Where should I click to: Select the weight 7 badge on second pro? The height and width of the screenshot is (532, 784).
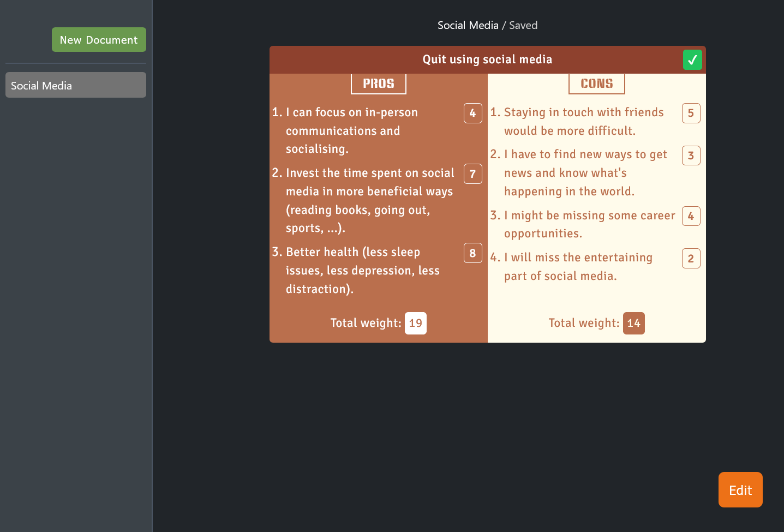click(472, 174)
